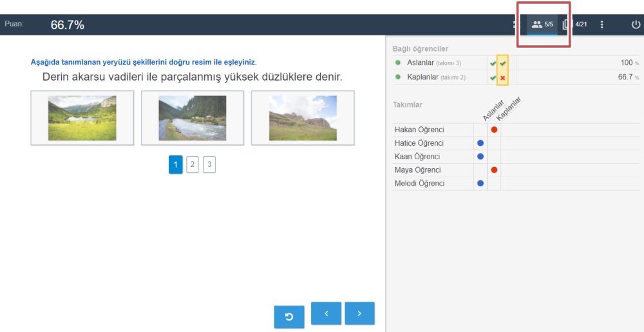Select the Aslanlar (takımı 3) team row
The image size is (644, 332).
coord(516,63)
